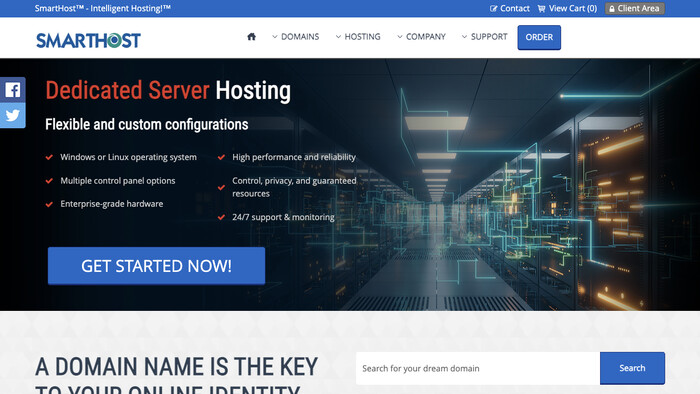Go to the home page icon
The image size is (700, 394).
(251, 37)
